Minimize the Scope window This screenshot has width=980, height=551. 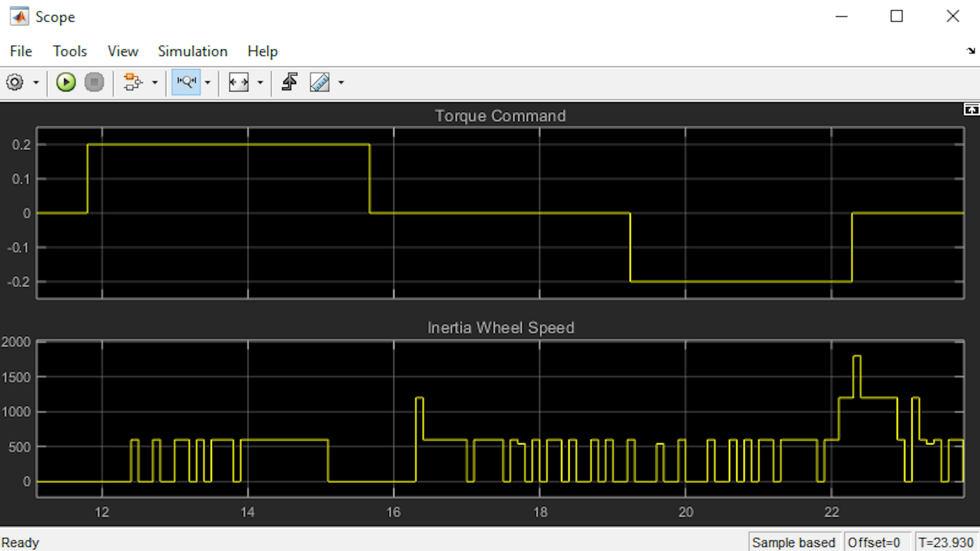point(841,16)
